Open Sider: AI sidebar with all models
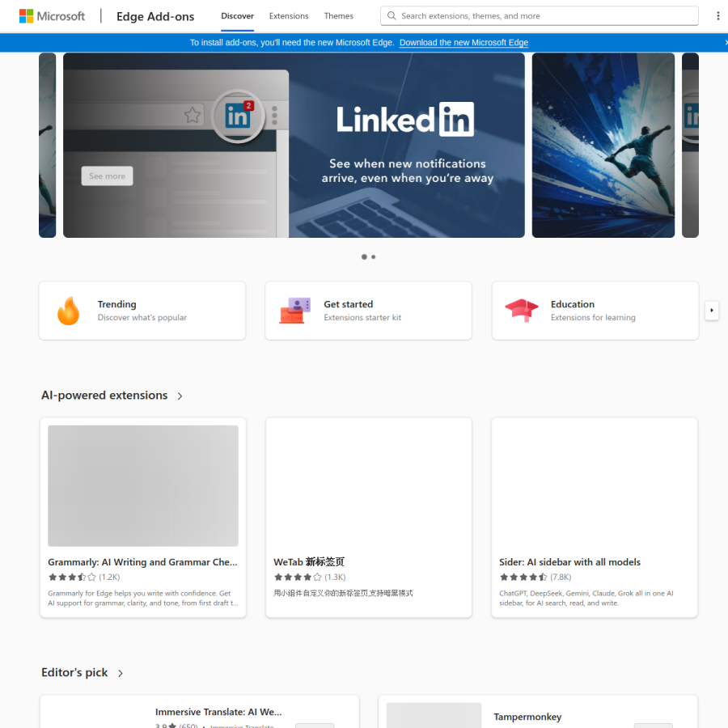Screen dimensions: 728x728 click(x=569, y=562)
